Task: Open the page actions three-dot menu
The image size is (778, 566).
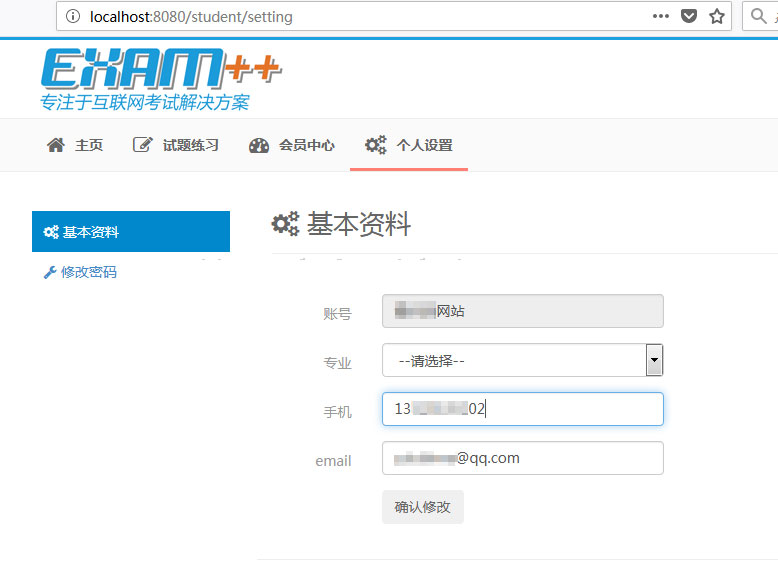Action: tap(661, 16)
